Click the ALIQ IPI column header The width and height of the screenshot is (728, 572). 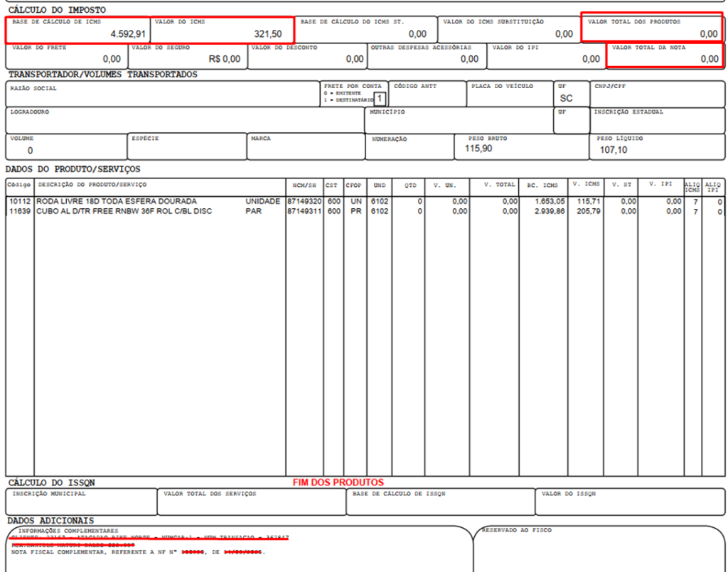tap(712, 187)
